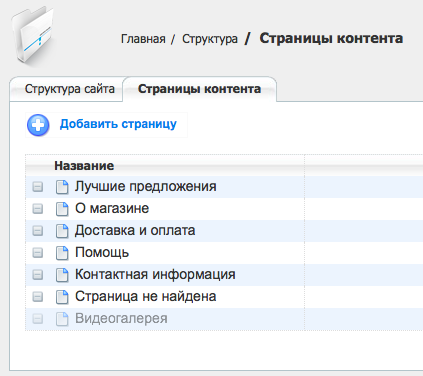The width and height of the screenshot is (423, 376).
Task: Collapse the Лучшие предложения row toggle
Action: pyautogui.click(x=38, y=187)
